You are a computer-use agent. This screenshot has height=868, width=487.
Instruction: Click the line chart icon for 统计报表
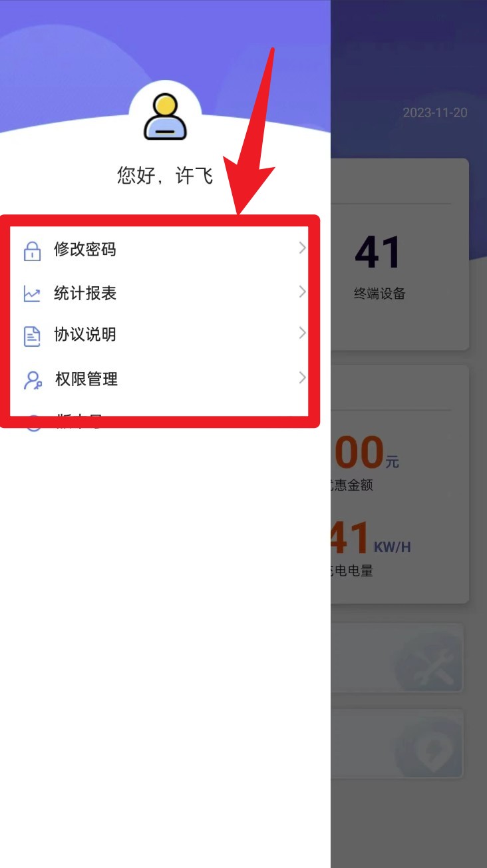pos(32,294)
